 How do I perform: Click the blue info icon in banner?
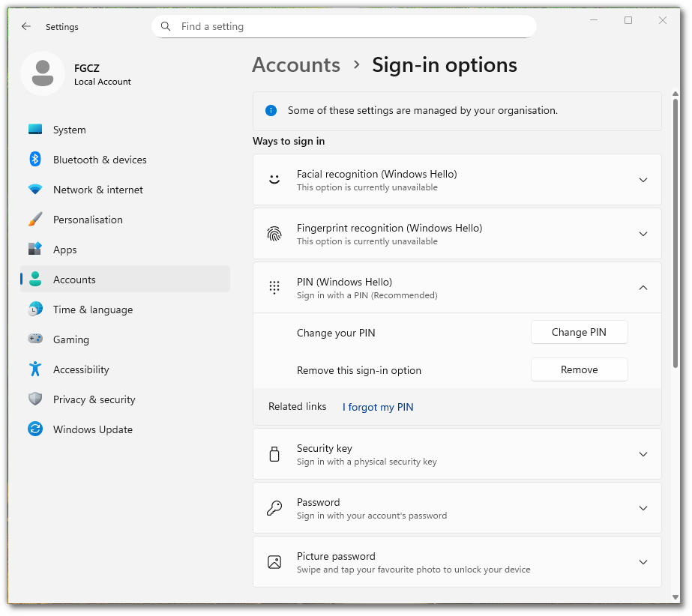click(x=271, y=110)
